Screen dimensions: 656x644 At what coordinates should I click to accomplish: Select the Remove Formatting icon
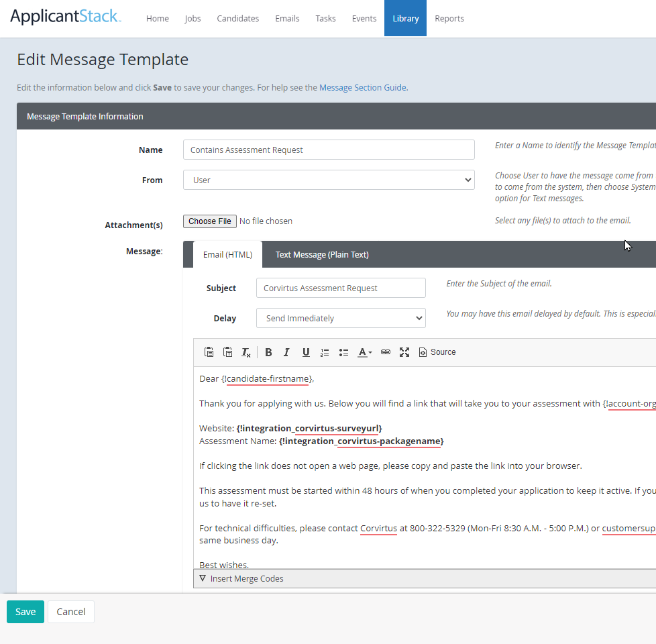click(246, 352)
